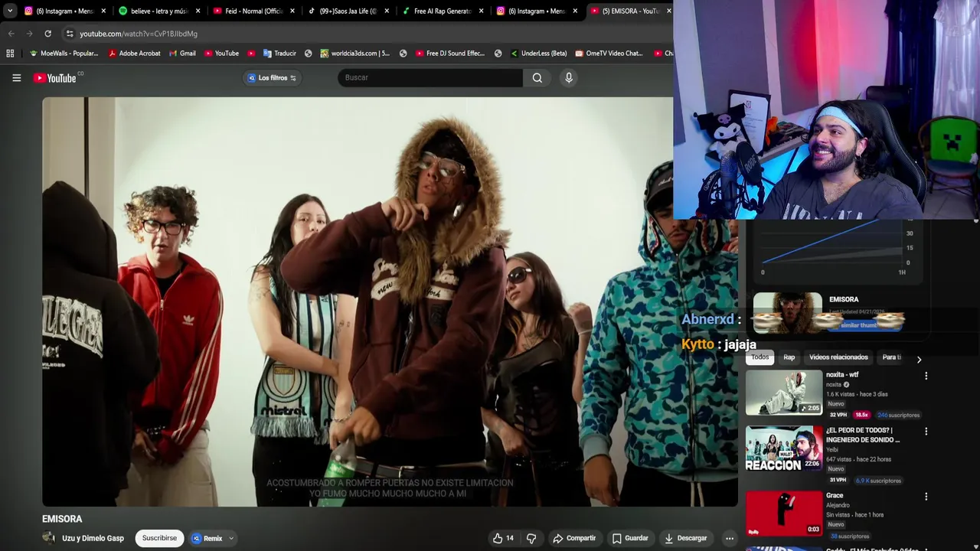Save video with Guardar button
Viewport: 980px width, 551px height.
pos(630,538)
